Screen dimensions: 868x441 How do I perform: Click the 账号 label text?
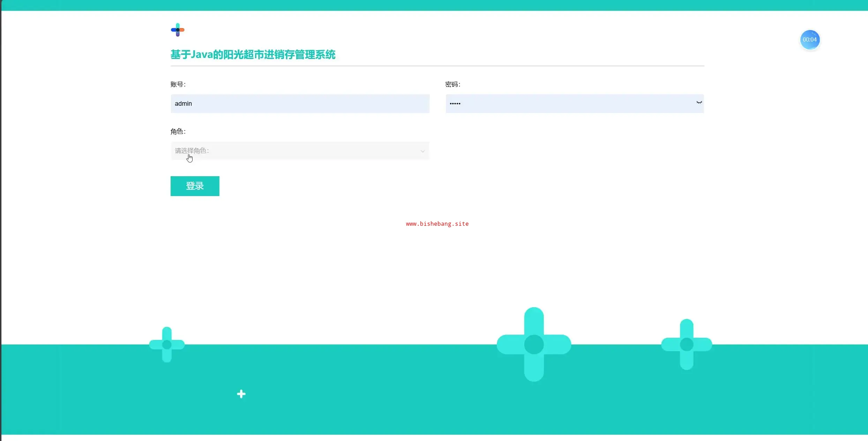click(178, 84)
